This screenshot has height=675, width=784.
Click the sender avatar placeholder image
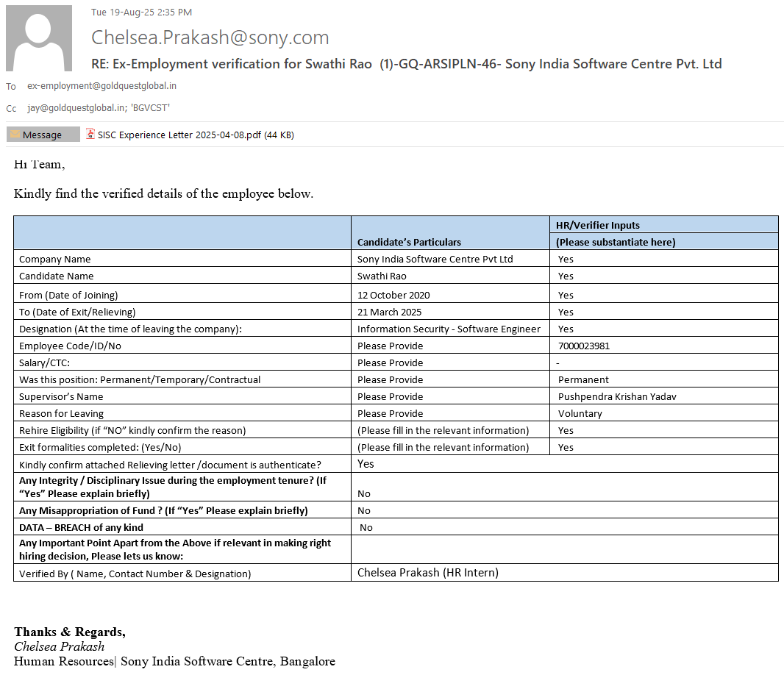tap(39, 38)
